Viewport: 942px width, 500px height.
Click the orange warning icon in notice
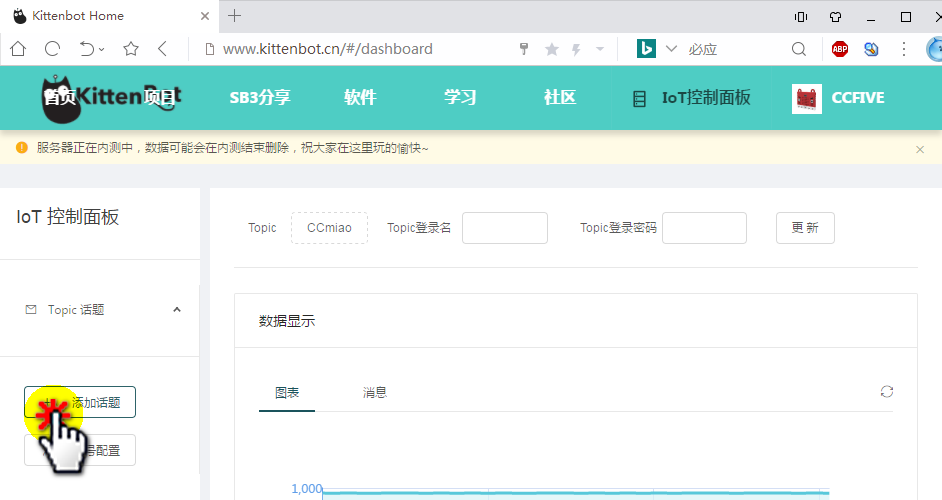[22, 148]
